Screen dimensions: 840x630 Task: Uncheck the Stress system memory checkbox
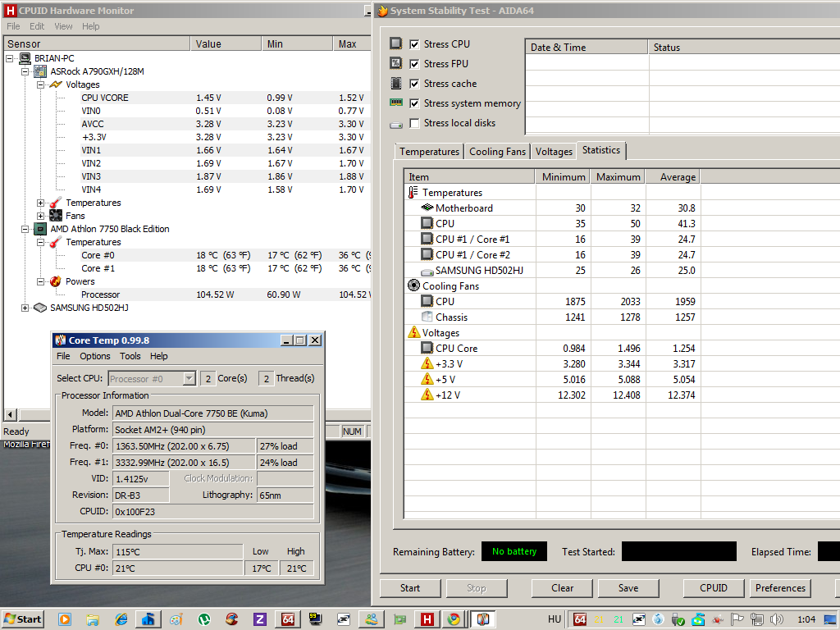click(414, 103)
